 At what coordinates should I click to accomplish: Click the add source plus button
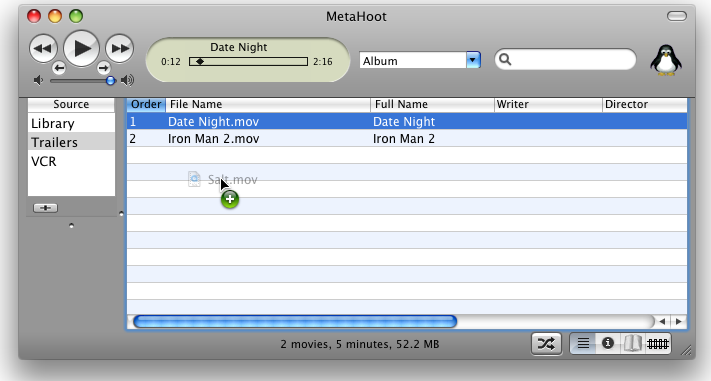coord(45,208)
